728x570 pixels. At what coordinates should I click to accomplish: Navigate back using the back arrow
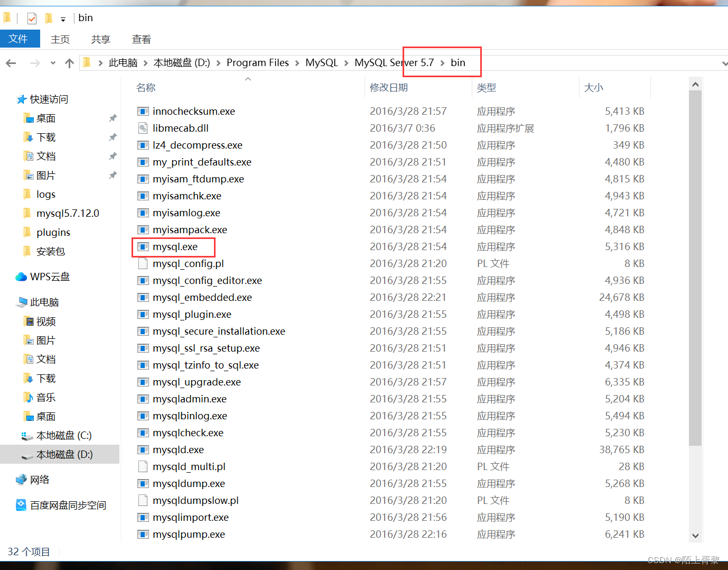(x=11, y=62)
